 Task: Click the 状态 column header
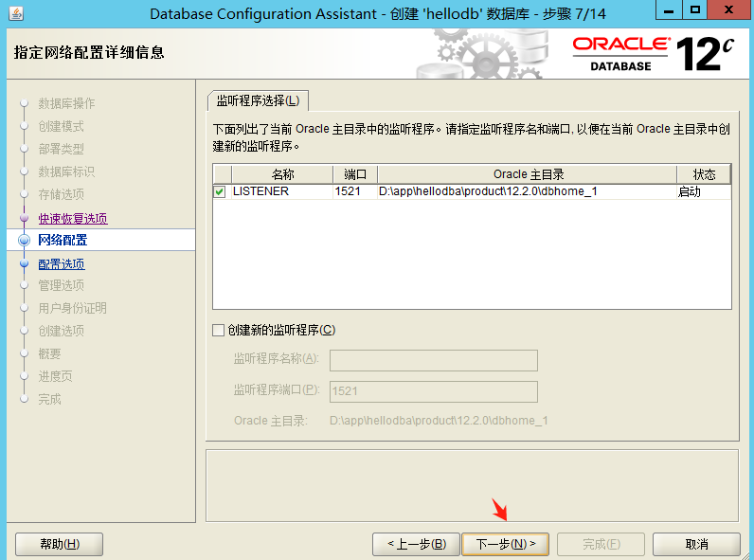pos(704,174)
